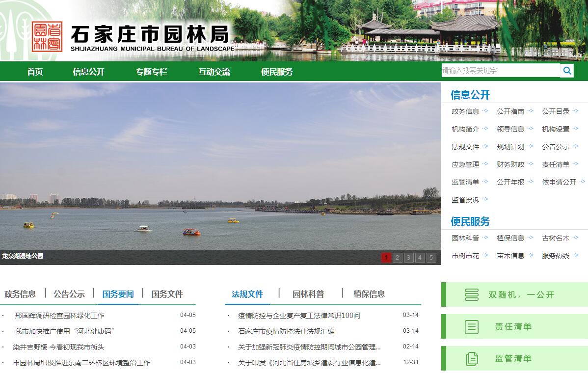Jump to carousel slide 5
Viewport: 588px width, 373px height.
(431, 258)
